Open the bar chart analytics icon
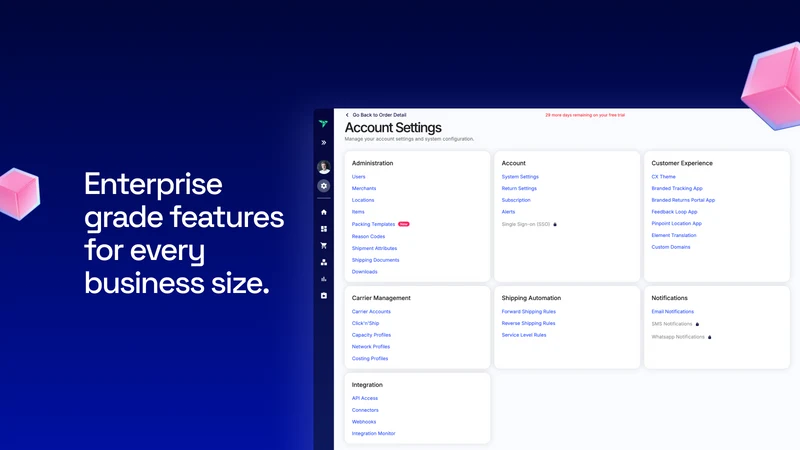Viewport: 800px width, 450px height. [x=323, y=279]
